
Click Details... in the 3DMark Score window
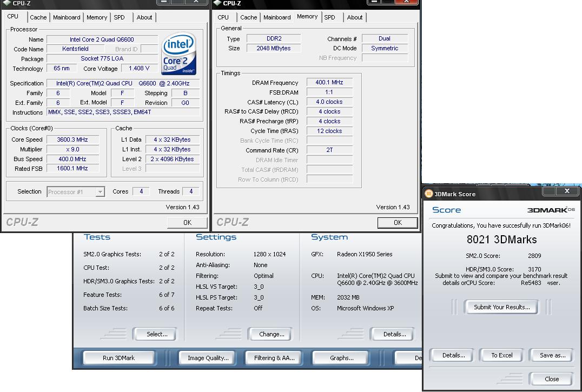(453, 355)
